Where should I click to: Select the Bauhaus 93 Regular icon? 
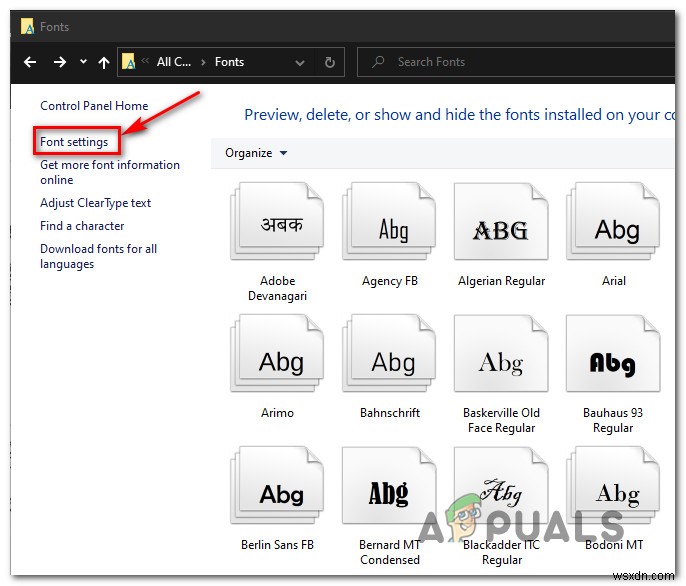[613, 354]
